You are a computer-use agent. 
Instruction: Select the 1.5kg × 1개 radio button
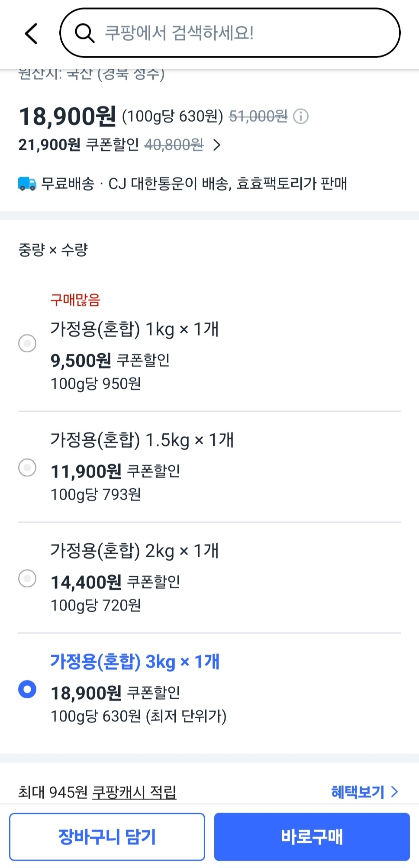tap(27, 468)
